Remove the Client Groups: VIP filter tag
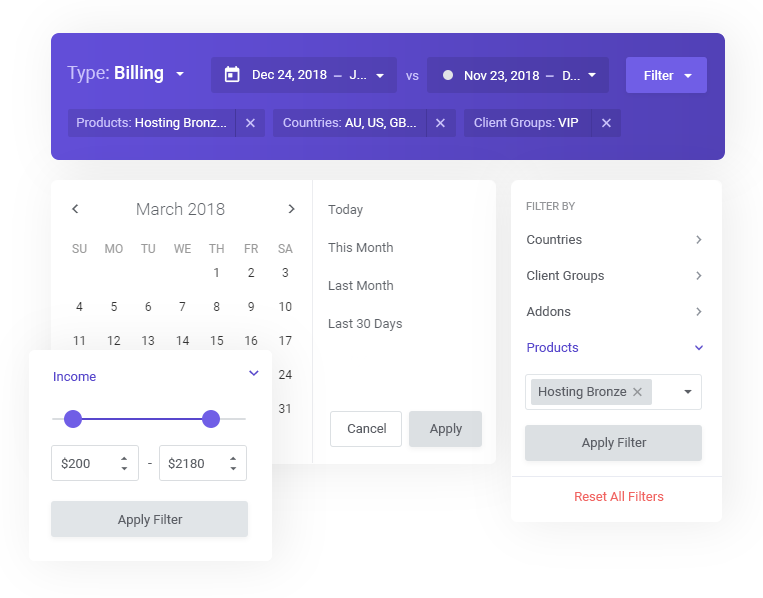Screen dimensions: 763x598 (x=606, y=123)
